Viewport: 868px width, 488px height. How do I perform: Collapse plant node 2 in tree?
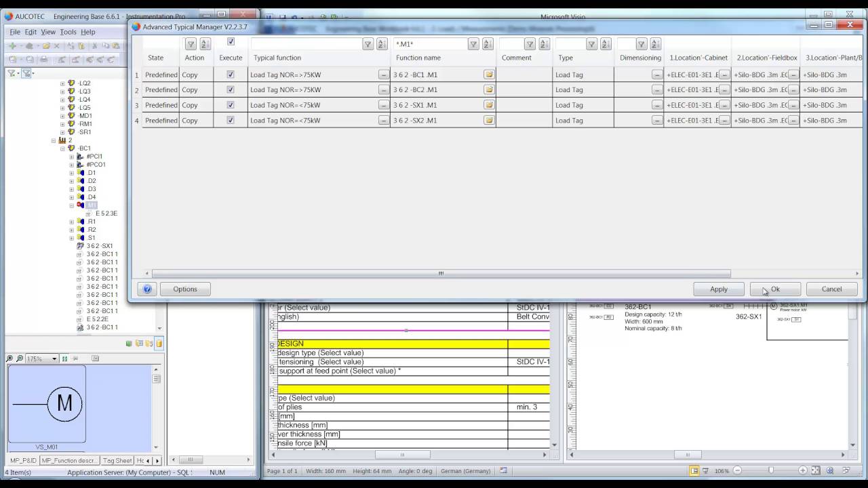(x=54, y=140)
